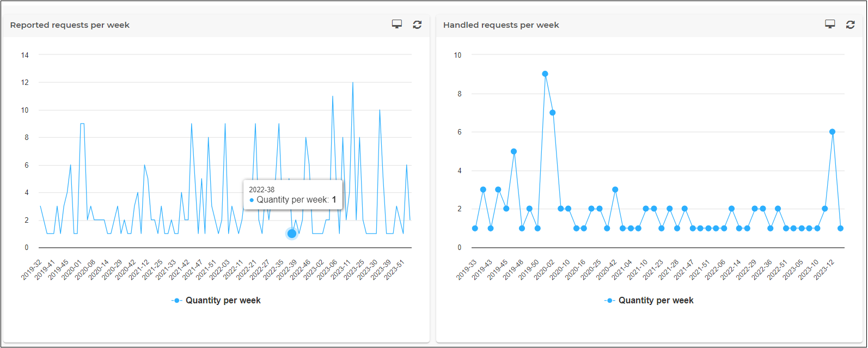Click the "2023-25" x-axis label
Viewport: 868px width, 348px height.
pyautogui.click(x=354, y=269)
